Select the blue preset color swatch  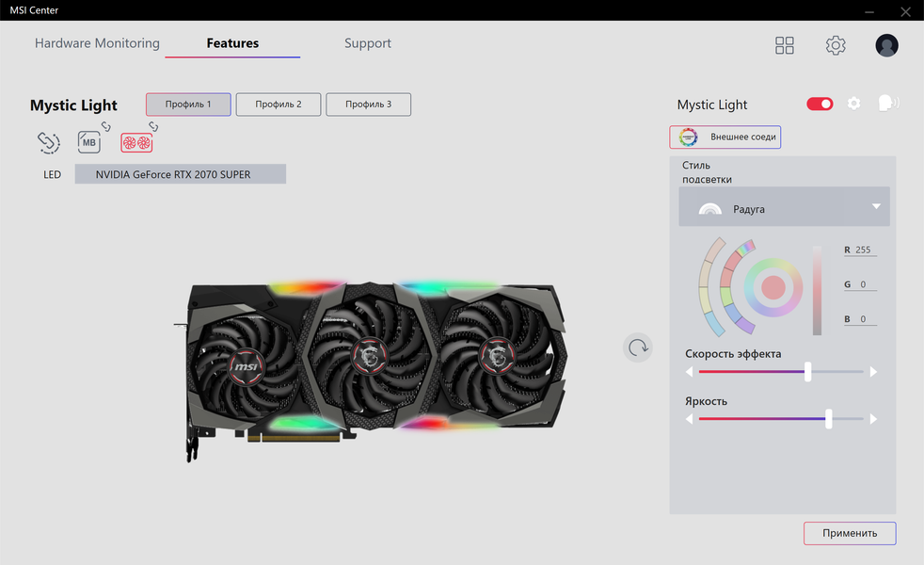click(x=733, y=314)
